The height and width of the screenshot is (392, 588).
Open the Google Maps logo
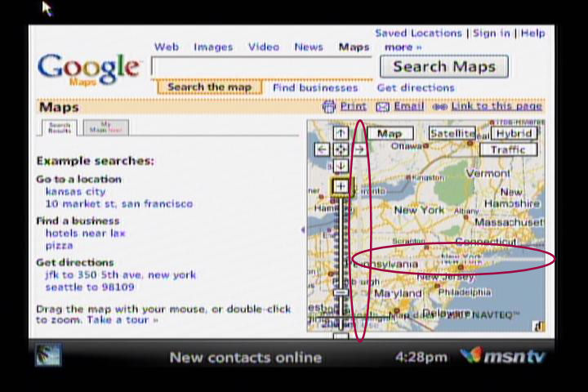(x=88, y=68)
